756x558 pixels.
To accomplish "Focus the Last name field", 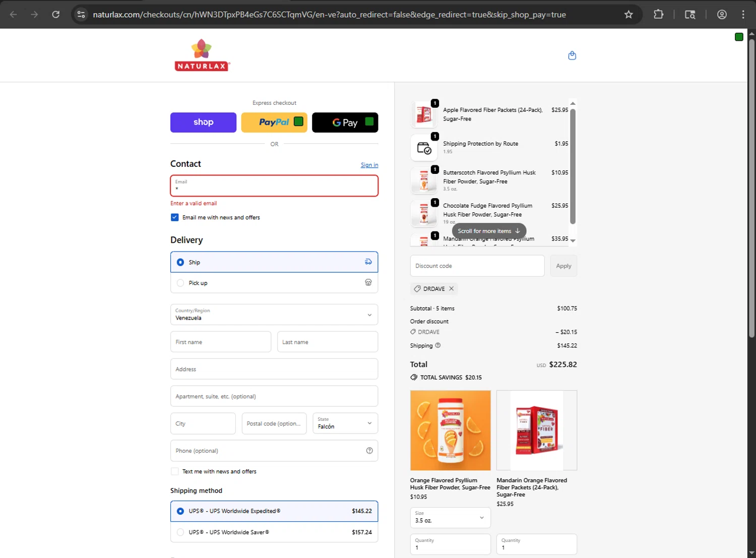I will tap(328, 342).
